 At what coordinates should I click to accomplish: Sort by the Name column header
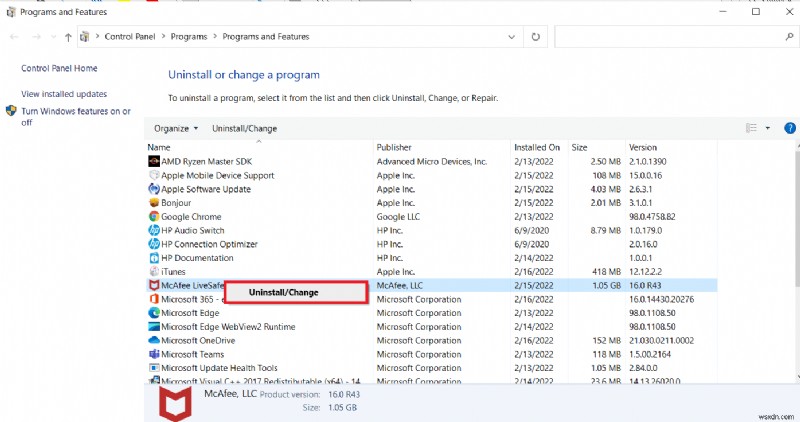point(259,147)
